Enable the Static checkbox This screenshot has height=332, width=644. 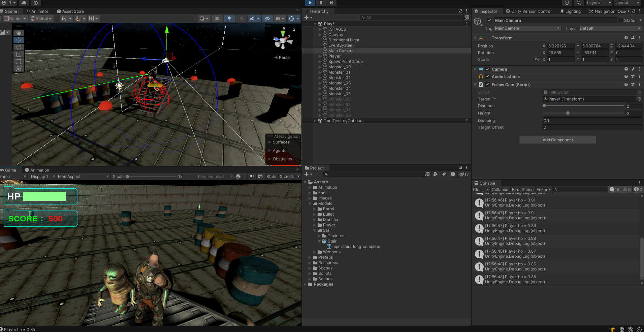[x=620, y=20]
